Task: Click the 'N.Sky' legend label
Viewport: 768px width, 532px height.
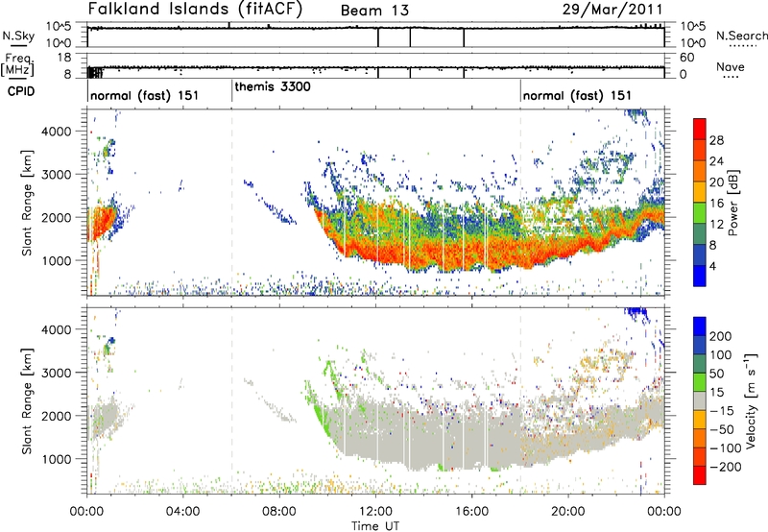Action: [x=18, y=36]
